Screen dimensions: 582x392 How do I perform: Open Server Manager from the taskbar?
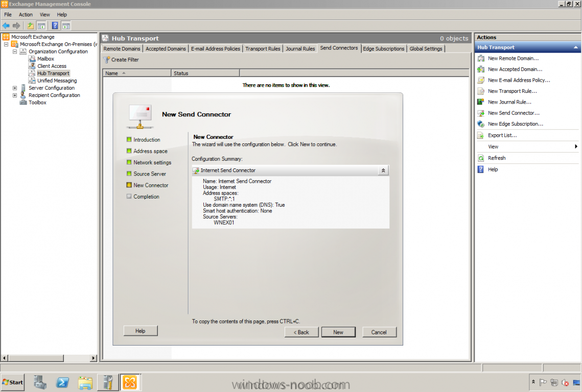click(40, 382)
